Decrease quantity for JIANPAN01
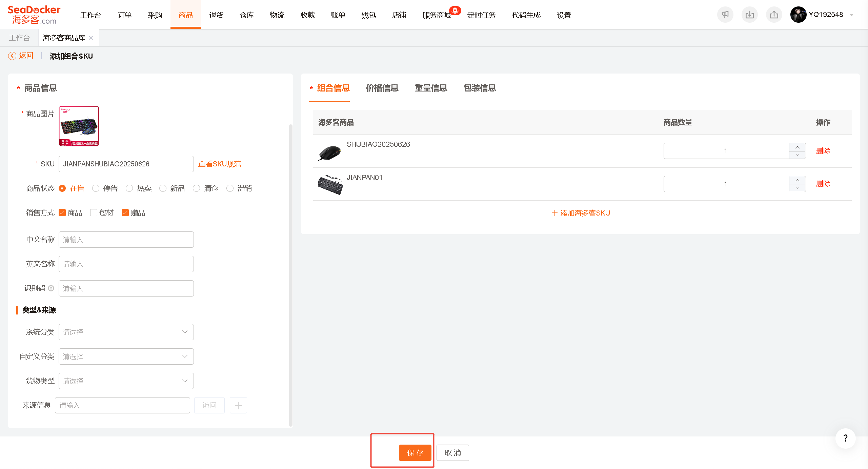Viewport: 868px width, 469px height. tap(798, 188)
